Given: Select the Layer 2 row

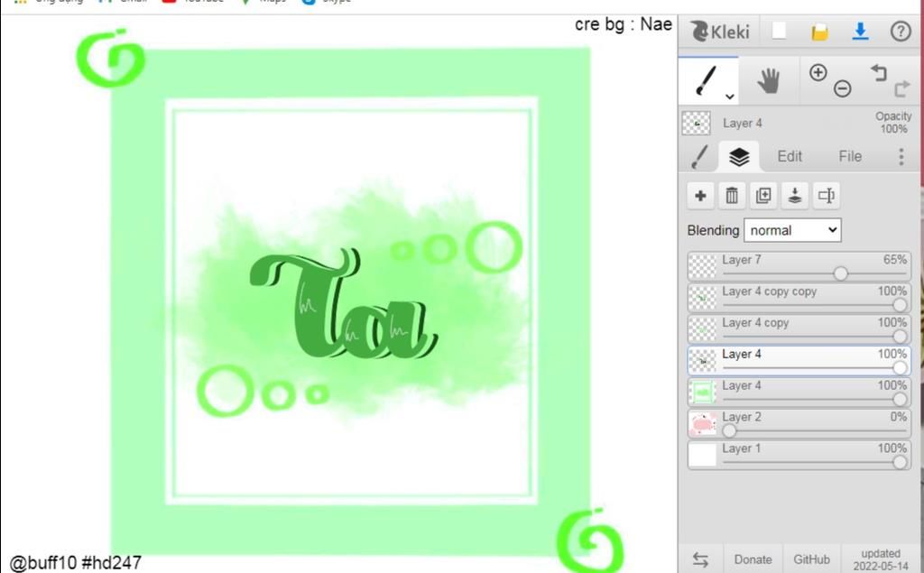Looking at the screenshot, I should (x=799, y=424).
